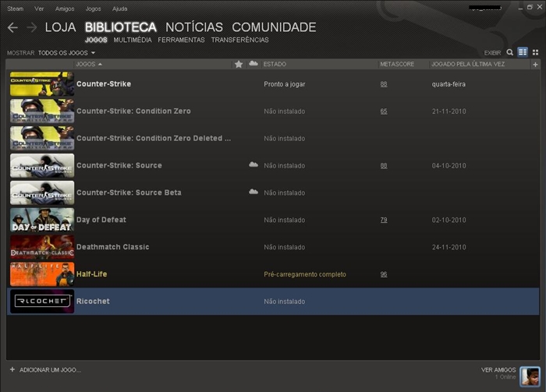Select the Counter-Strike: Source thumbnail
Screen dimensions: 546x392
pos(42,165)
